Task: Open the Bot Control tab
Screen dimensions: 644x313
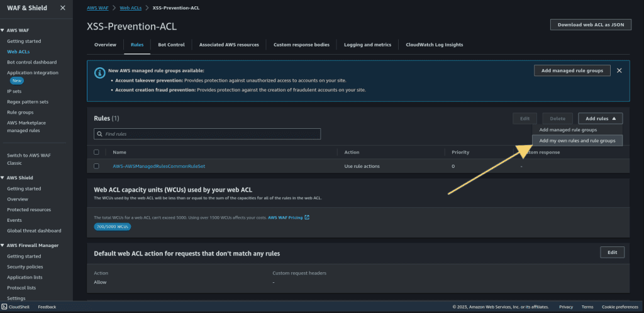Action: pyautogui.click(x=171, y=45)
